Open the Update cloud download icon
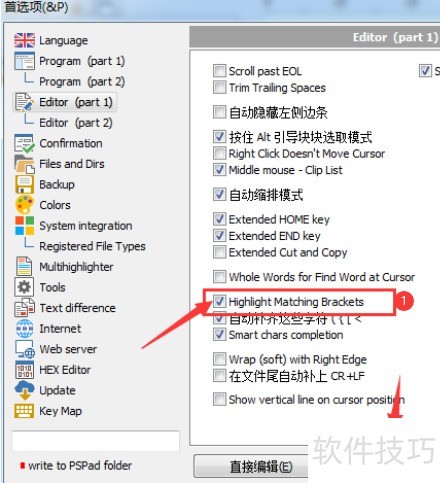This screenshot has height=483, width=440. (24, 390)
